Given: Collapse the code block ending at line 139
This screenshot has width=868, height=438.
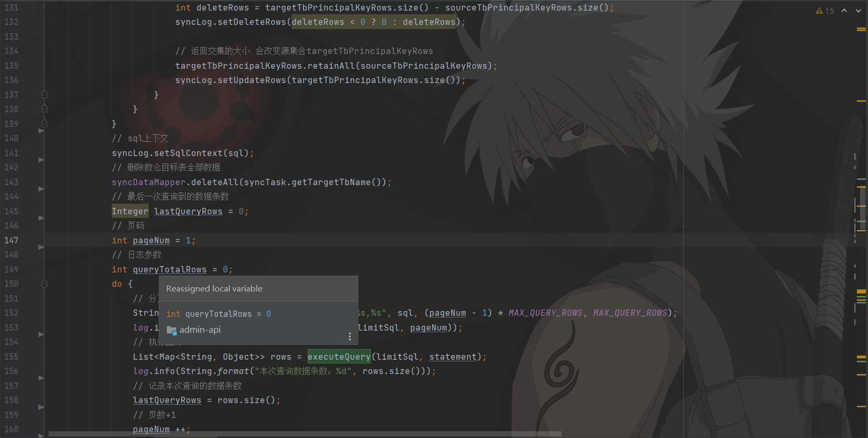Looking at the screenshot, I should pyautogui.click(x=44, y=123).
